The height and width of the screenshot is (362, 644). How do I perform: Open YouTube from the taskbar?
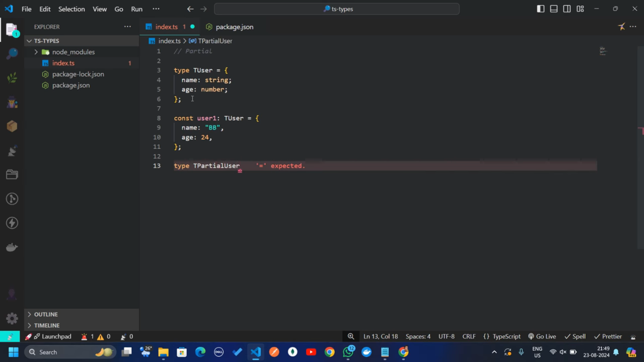coord(311,352)
